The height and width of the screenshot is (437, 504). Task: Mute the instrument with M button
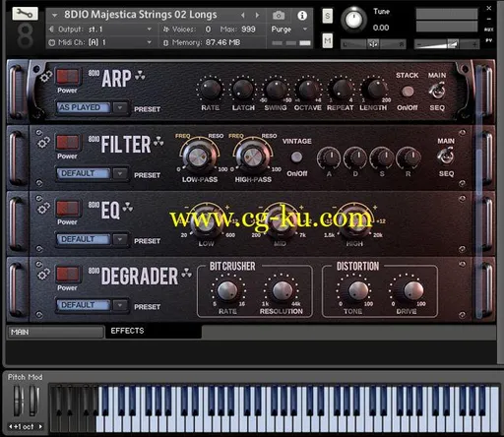pos(327,40)
